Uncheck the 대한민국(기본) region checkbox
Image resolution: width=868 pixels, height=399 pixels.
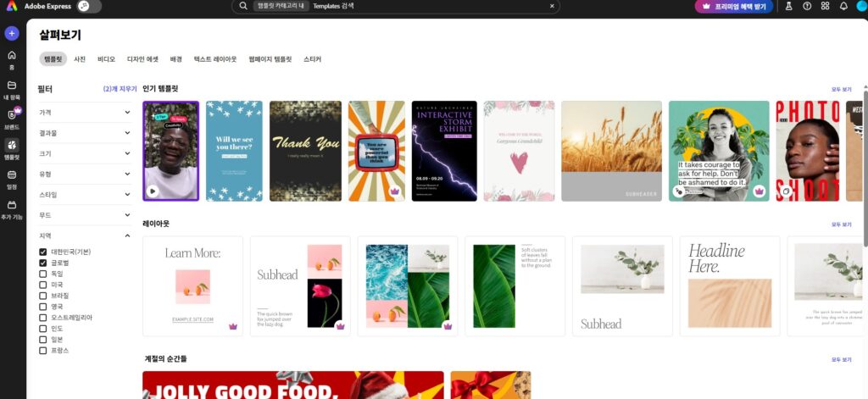42,252
